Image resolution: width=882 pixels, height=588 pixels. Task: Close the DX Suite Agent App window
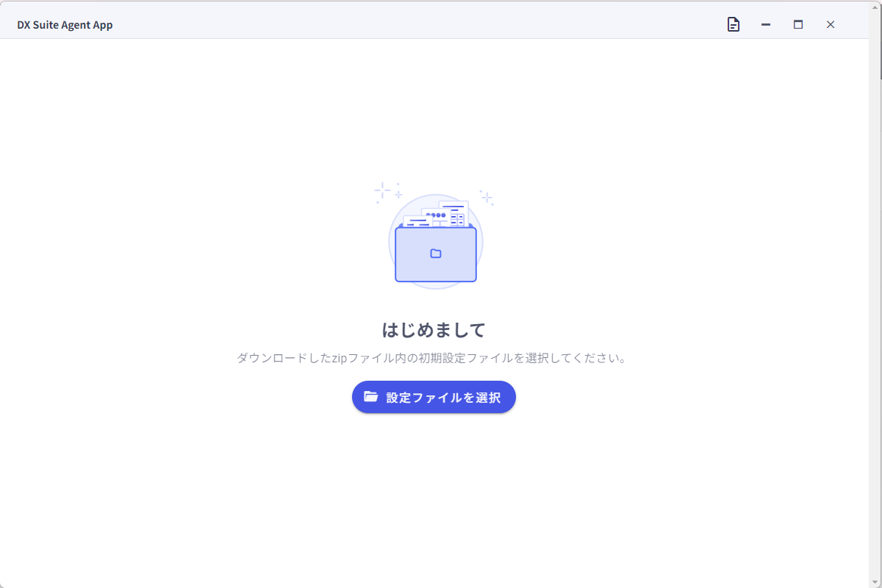pyautogui.click(x=831, y=25)
